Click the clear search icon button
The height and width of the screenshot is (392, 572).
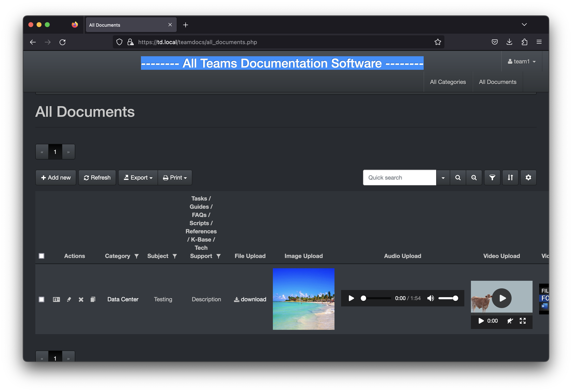point(474,178)
